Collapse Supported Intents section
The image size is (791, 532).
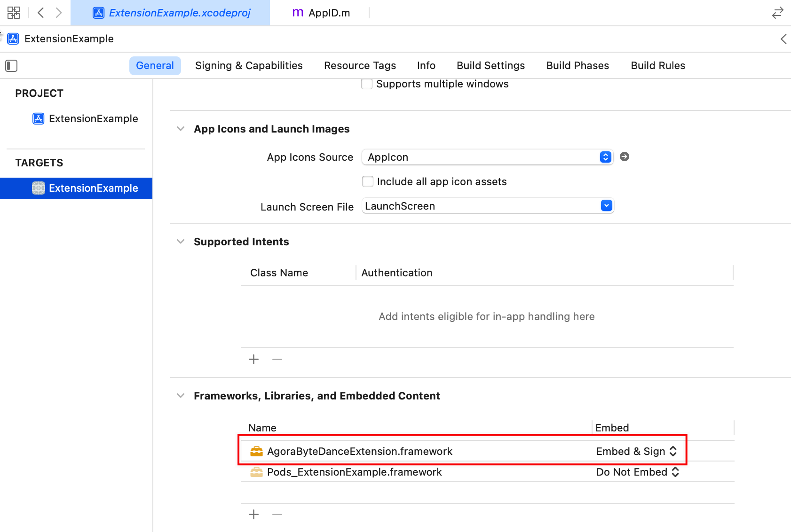[181, 242]
